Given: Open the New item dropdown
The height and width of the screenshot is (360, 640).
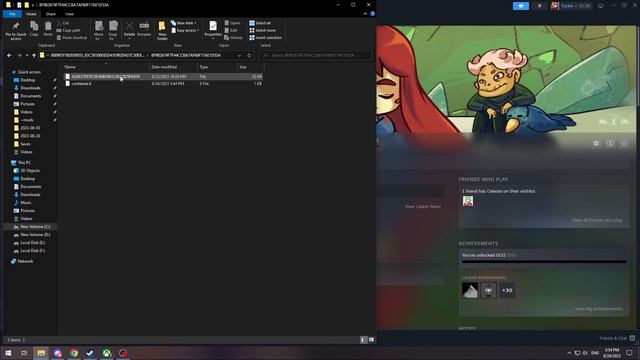Looking at the screenshot, I should pos(184,23).
